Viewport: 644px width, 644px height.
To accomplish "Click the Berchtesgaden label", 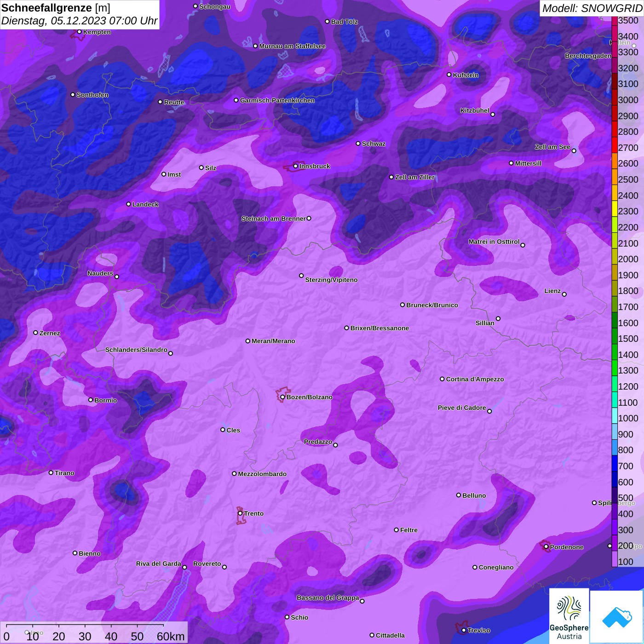I will tap(588, 56).
